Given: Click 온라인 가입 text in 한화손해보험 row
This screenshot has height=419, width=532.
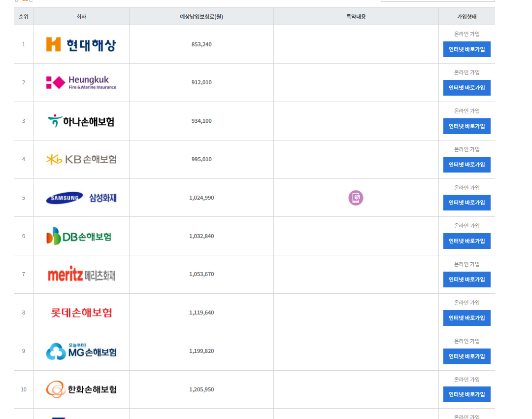Looking at the screenshot, I should [466, 379].
